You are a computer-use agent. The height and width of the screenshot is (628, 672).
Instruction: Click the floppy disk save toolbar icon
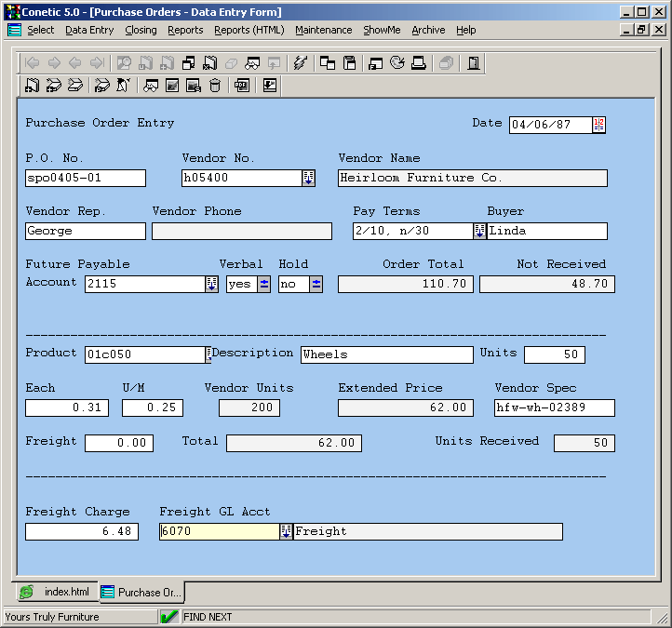(350, 63)
